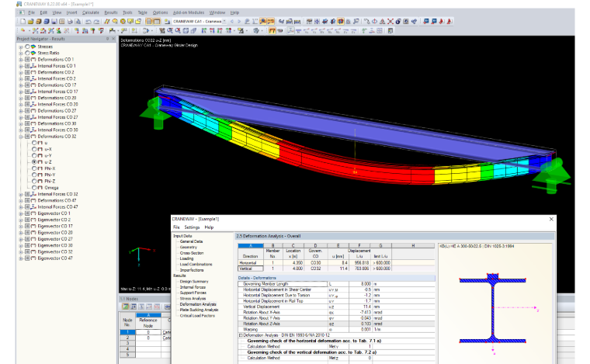Click the blue monitor icon in top toolbar
Screen dimensions: 590x364
[x=426, y=22]
